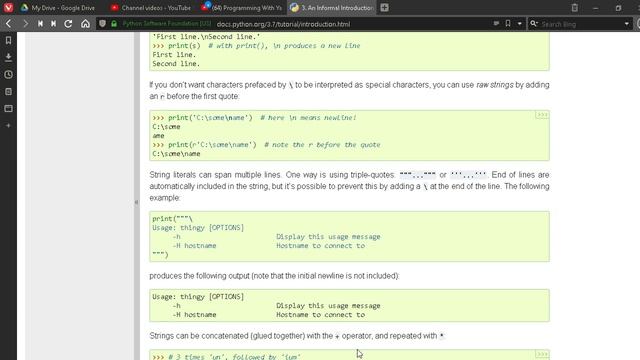Toggle prompts on the C:\some\name code block
640x360 pixels.
[x=542, y=115]
